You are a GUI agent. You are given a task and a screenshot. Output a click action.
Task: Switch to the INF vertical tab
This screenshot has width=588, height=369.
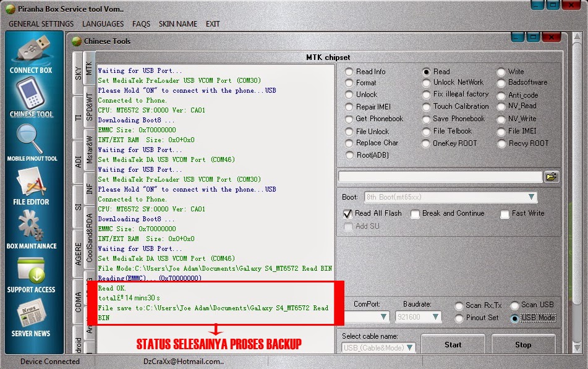tap(89, 189)
